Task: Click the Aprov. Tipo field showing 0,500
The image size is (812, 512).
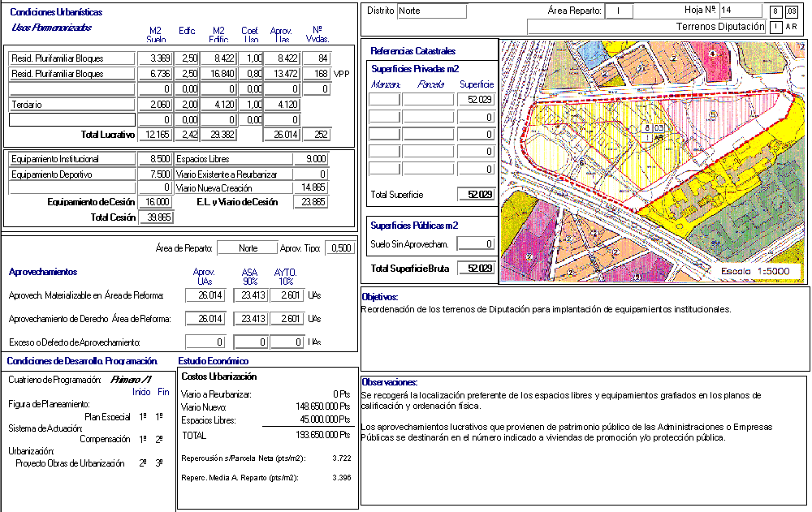Action: (x=339, y=248)
